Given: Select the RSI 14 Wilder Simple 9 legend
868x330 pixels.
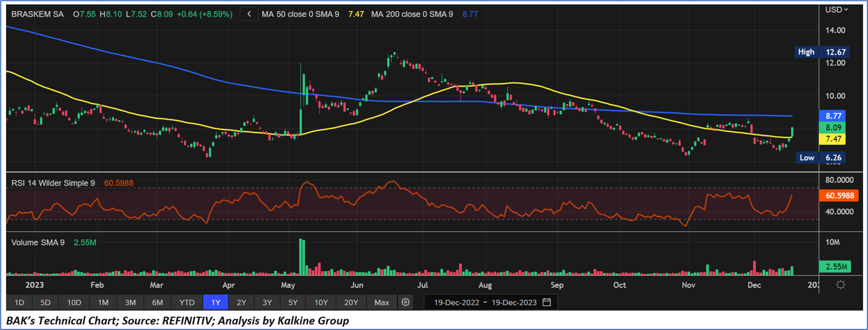Looking at the screenshot, I should pyautogui.click(x=53, y=183).
